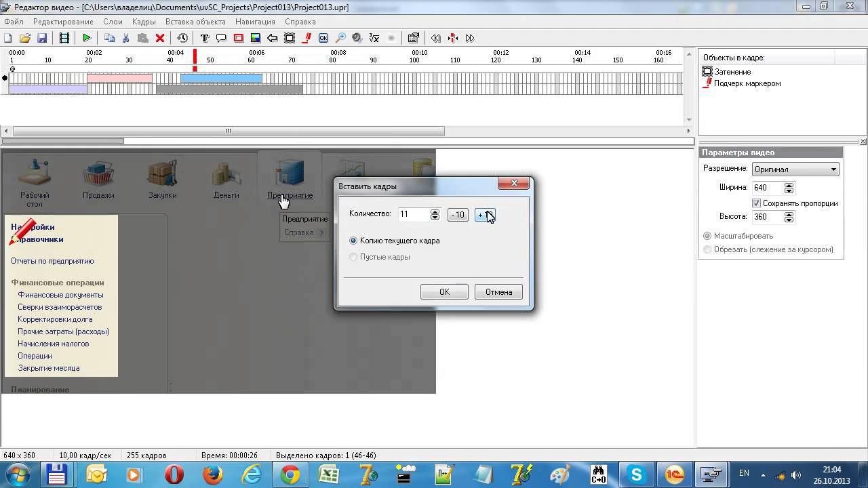The width and height of the screenshot is (868, 488).
Task: Confirm the insert frames dialog with OK
Action: (x=444, y=292)
